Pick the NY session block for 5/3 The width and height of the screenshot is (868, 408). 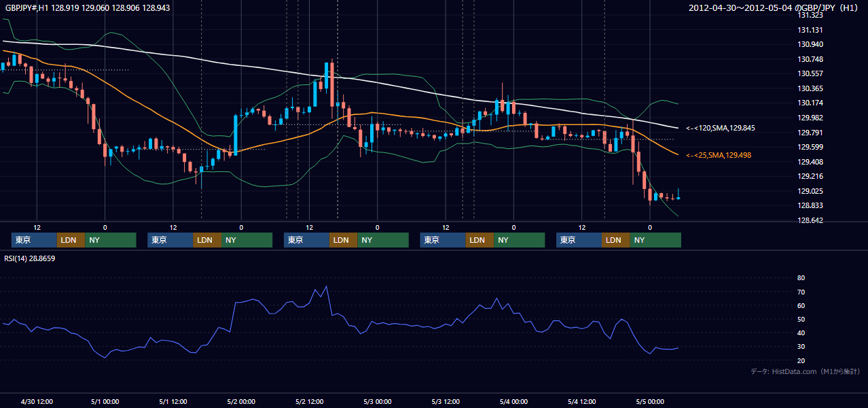point(520,240)
